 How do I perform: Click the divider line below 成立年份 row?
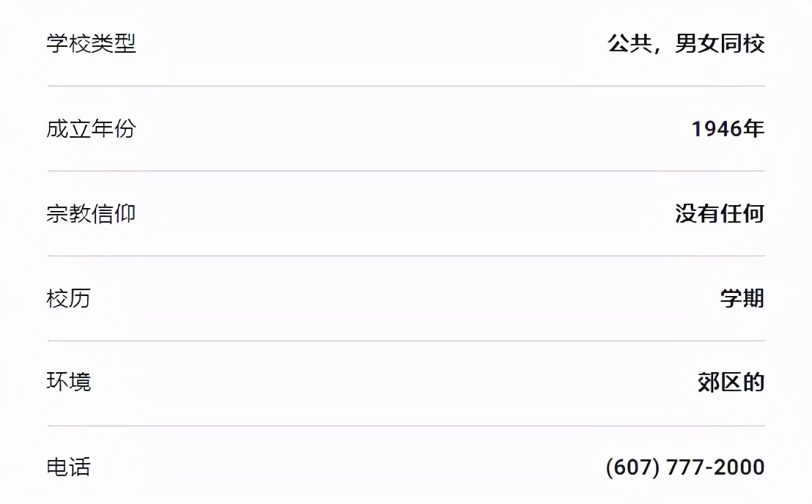click(x=406, y=171)
